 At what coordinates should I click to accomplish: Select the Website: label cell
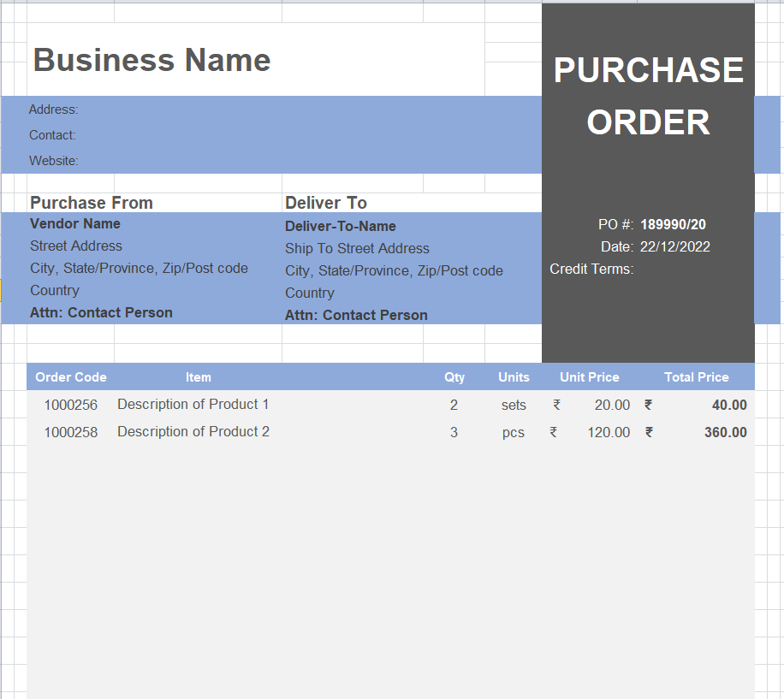click(x=54, y=161)
